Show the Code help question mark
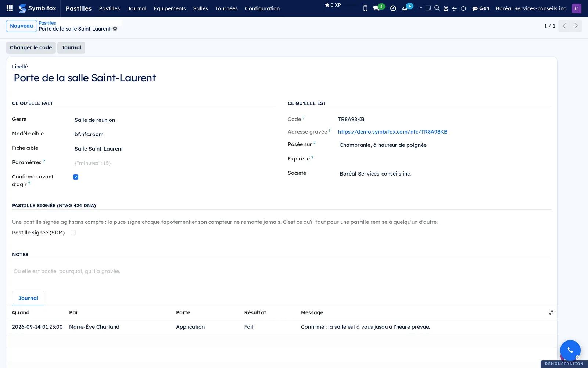 (304, 118)
